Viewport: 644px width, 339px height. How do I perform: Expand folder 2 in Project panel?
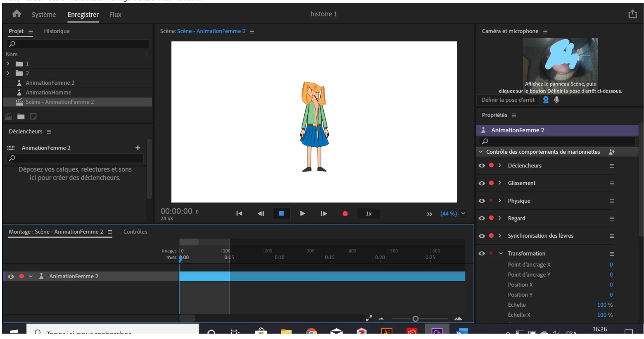[x=8, y=73]
